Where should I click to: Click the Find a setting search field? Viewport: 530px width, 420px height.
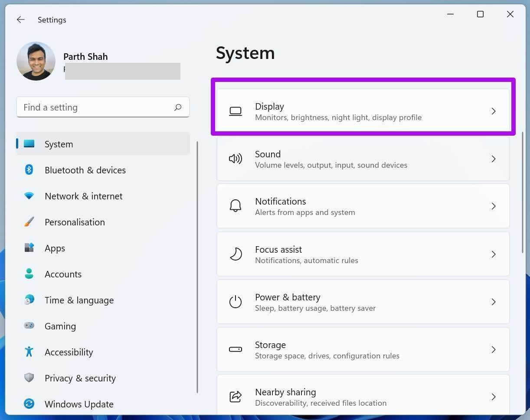click(x=103, y=107)
